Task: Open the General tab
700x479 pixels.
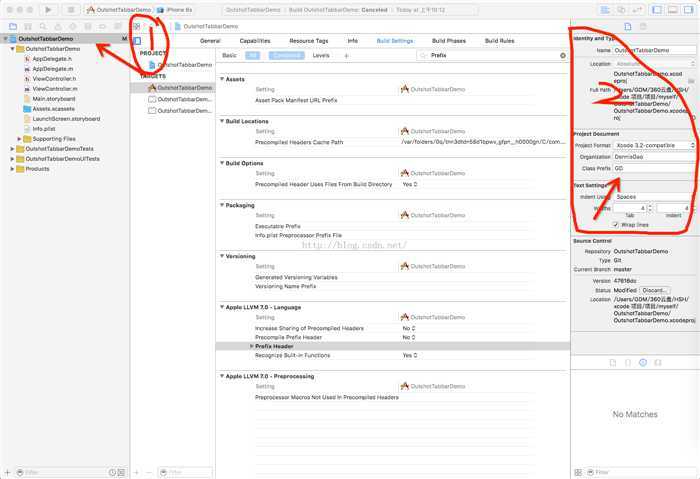Action: pyautogui.click(x=210, y=41)
